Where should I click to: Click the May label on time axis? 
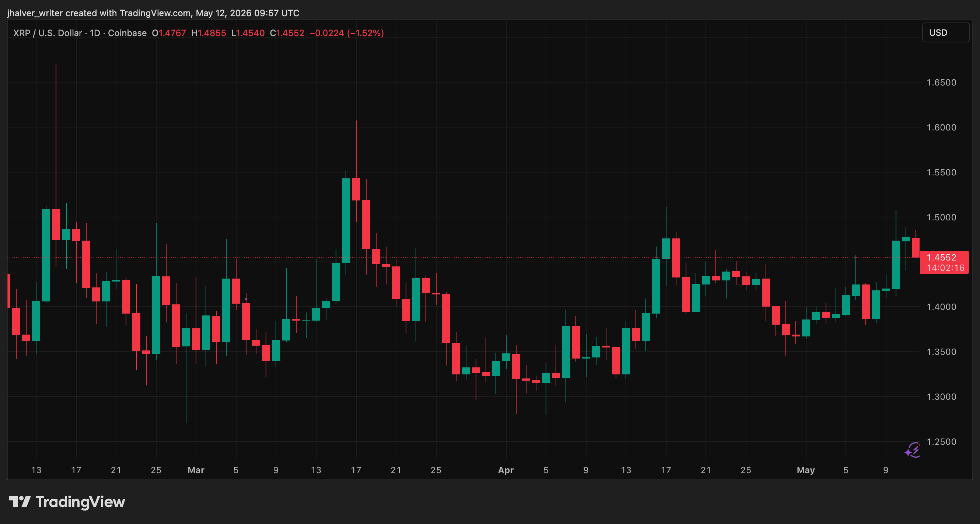click(x=806, y=470)
